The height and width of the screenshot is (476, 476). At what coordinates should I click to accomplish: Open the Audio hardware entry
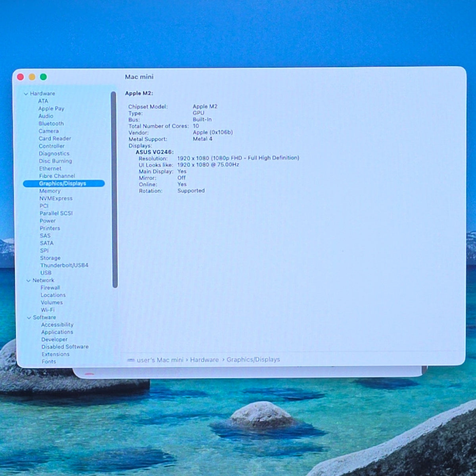(x=46, y=116)
